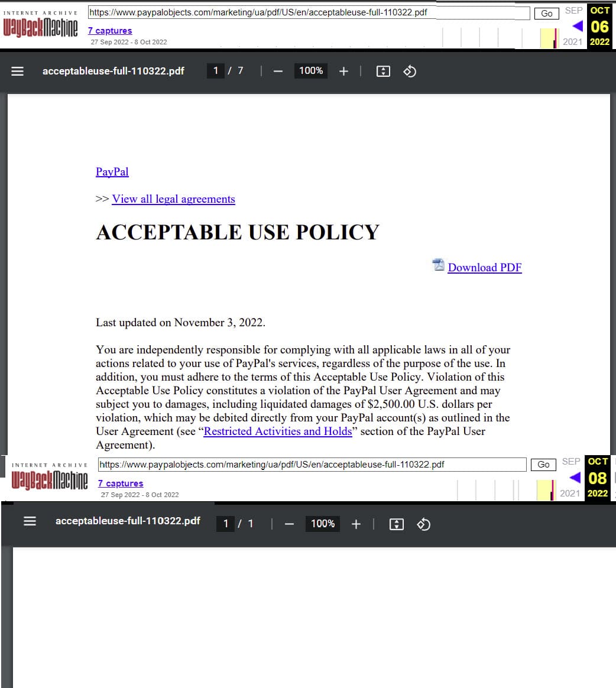The image size is (616, 688).
Task: Click page number box in upper viewer
Action: click(x=215, y=71)
